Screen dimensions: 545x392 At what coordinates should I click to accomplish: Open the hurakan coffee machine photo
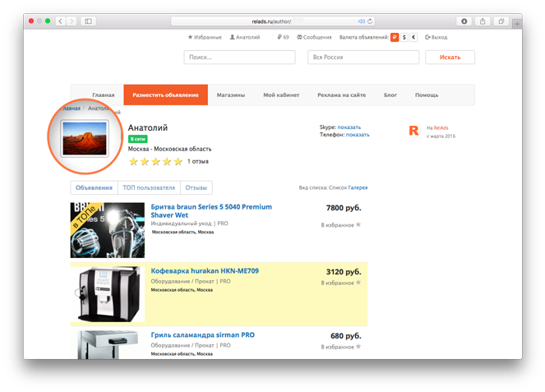coord(108,294)
